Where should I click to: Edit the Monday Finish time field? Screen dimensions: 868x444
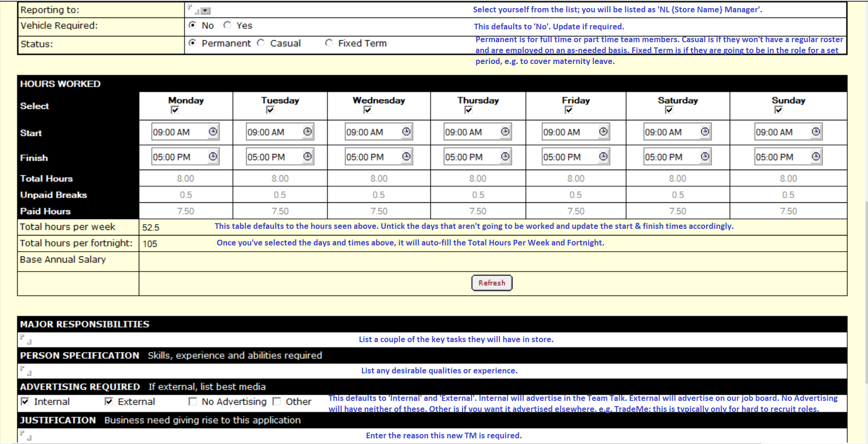pyautogui.click(x=180, y=157)
